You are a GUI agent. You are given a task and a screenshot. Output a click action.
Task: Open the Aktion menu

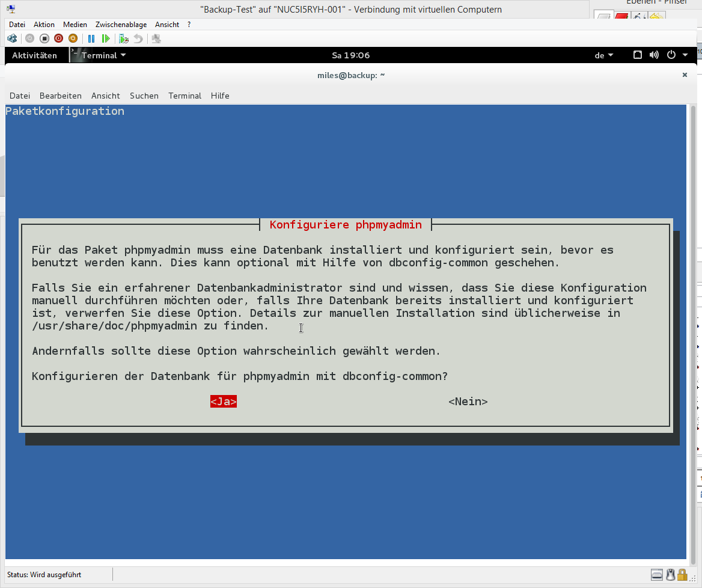pos(44,25)
